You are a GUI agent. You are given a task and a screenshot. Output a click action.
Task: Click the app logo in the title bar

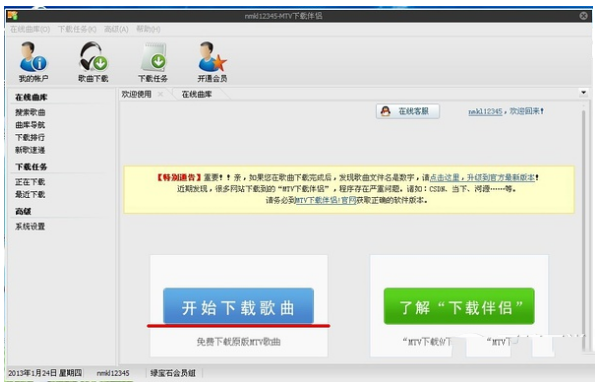click(13, 16)
